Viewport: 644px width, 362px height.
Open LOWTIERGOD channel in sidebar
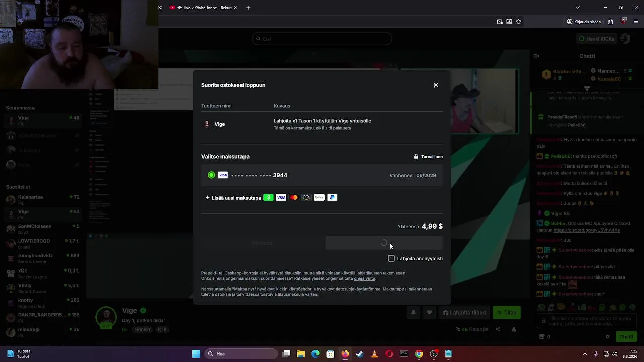(43, 244)
